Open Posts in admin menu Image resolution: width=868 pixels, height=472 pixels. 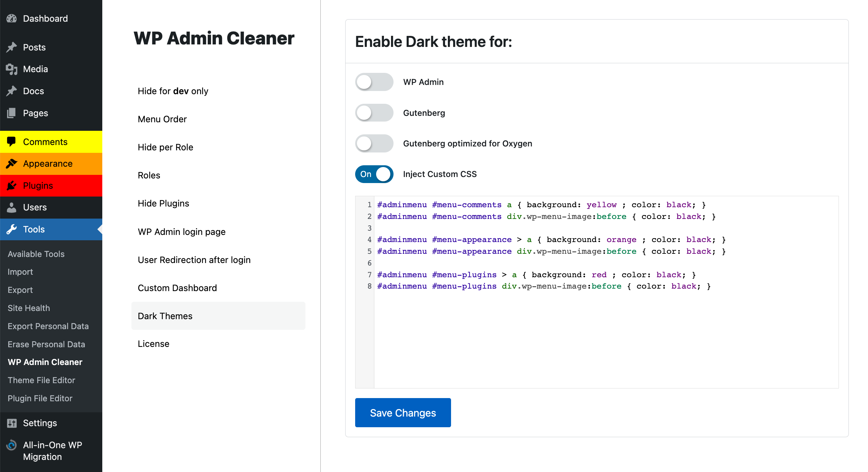pos(51,47)
